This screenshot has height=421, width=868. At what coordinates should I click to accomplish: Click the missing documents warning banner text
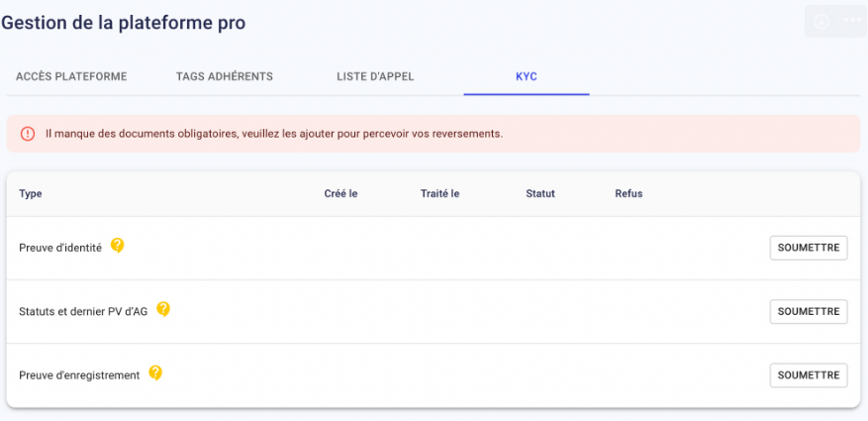(x=274, y=134)
